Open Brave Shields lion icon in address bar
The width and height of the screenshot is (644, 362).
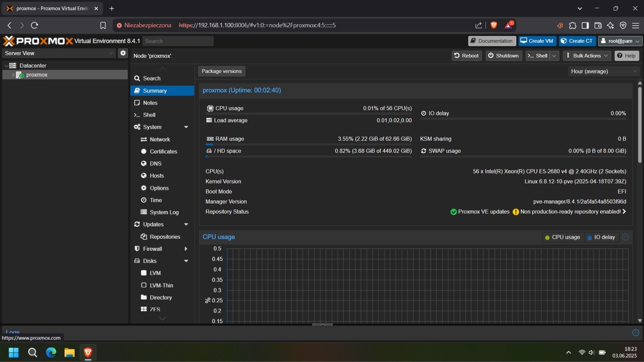(x=494, y=25)
